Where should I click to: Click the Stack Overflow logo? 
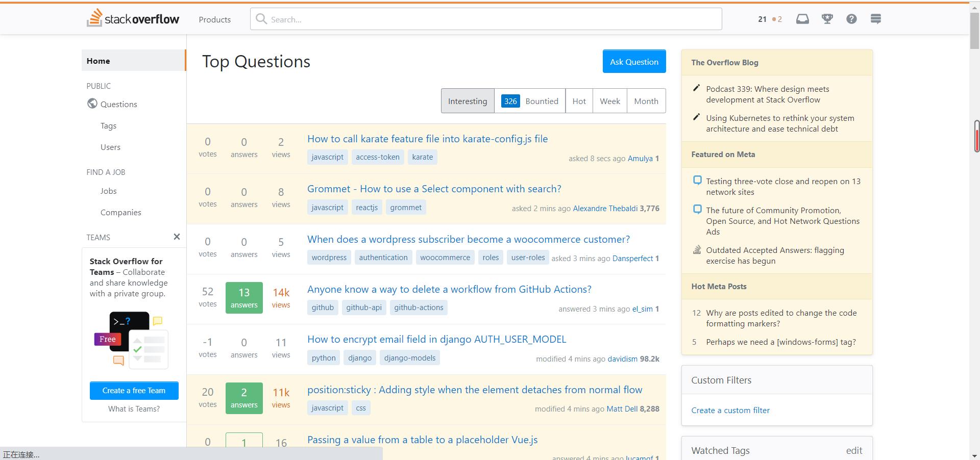click(x=133, y=19)
